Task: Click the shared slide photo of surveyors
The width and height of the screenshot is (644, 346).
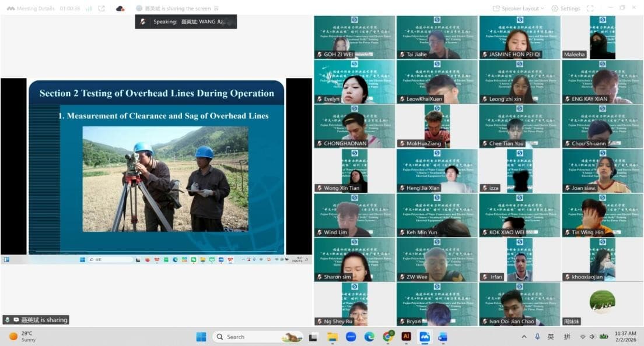Action: pos(165,179)
